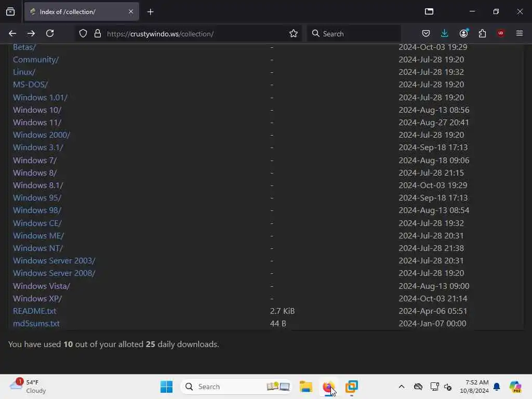The width and height of the screenshot is (532, 399).
Task: Open the Windows 11/ folder link
Action: pos(37,123)
